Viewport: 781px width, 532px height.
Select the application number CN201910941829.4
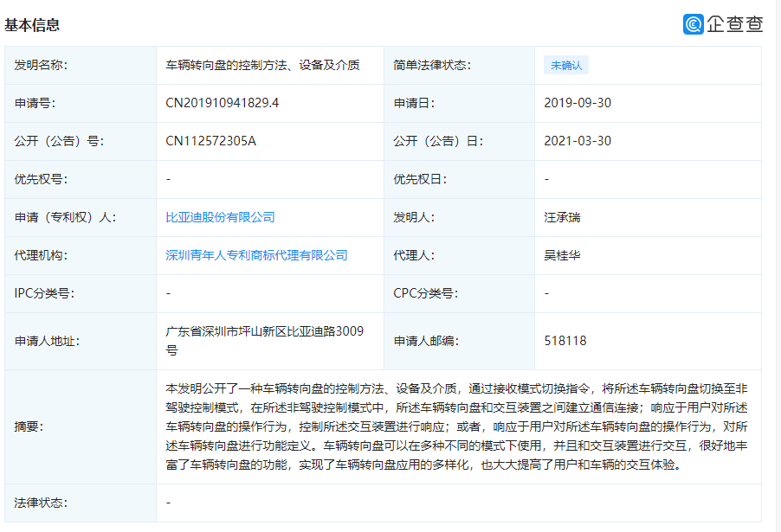(x=223, y=103)
